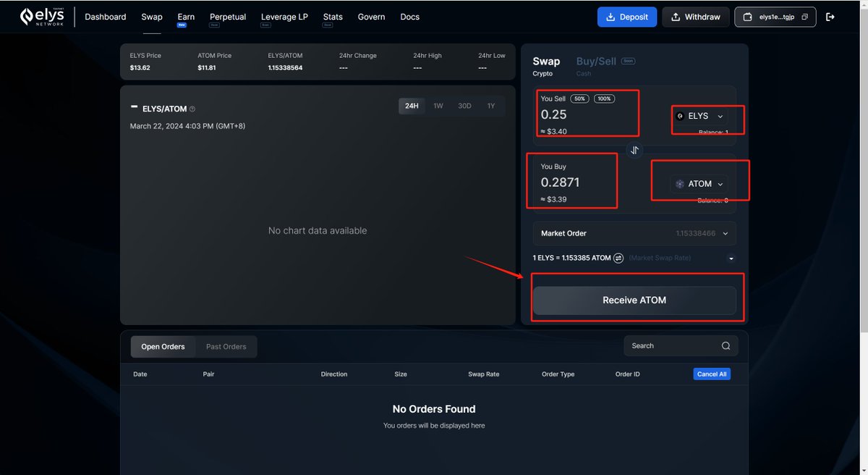Open the Dashboard page
Screen dimensions: 868x475
(x=106, y=17)
